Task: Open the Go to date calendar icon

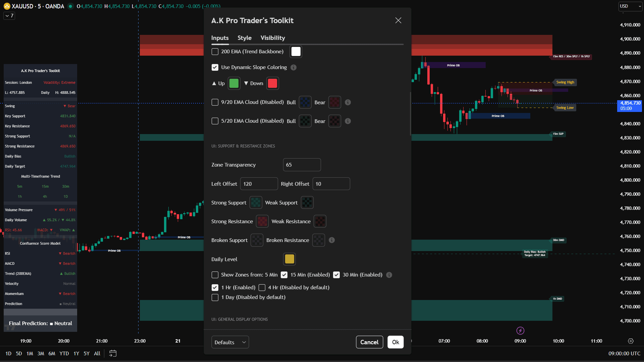Action: click(x=112, y=353)
